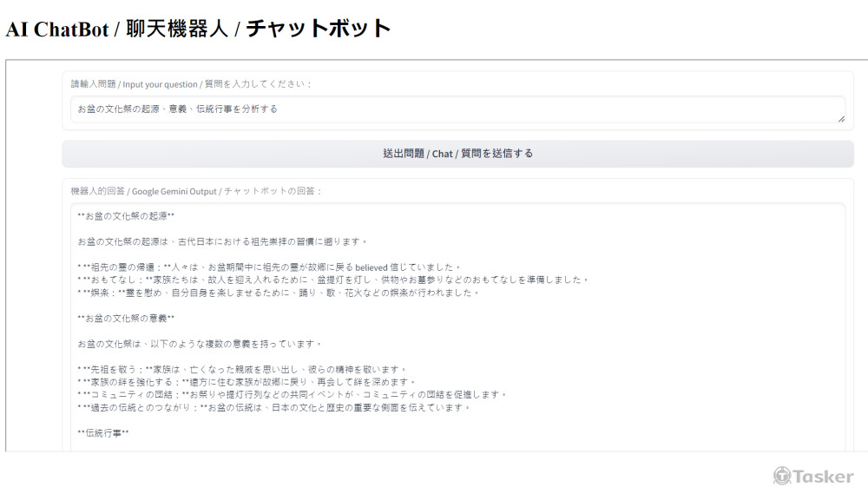Click the Tasker watermark text
Screen dimensions: 868x494
pyautogui.click(x=823, y=477)
